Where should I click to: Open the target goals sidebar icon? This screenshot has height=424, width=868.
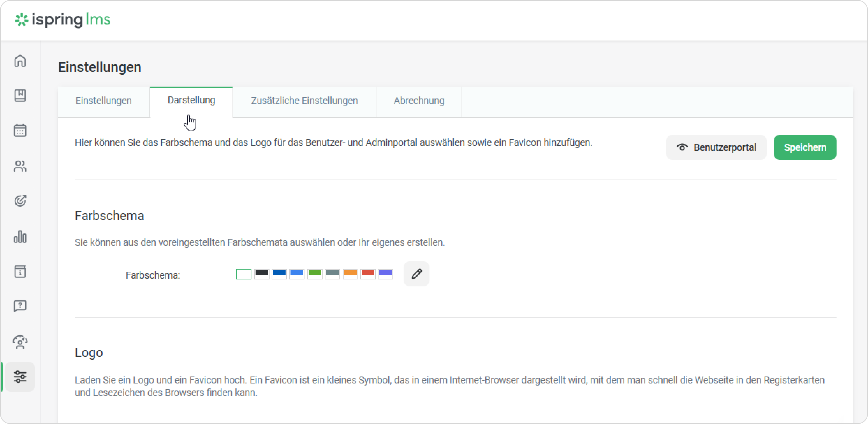pos(20,201)
